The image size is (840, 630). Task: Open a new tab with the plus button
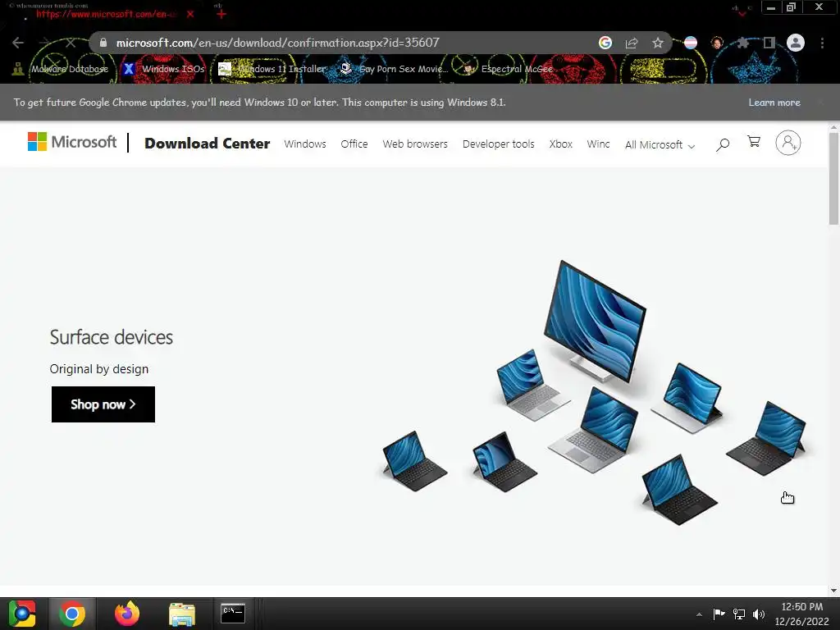[x=221, y=14]
